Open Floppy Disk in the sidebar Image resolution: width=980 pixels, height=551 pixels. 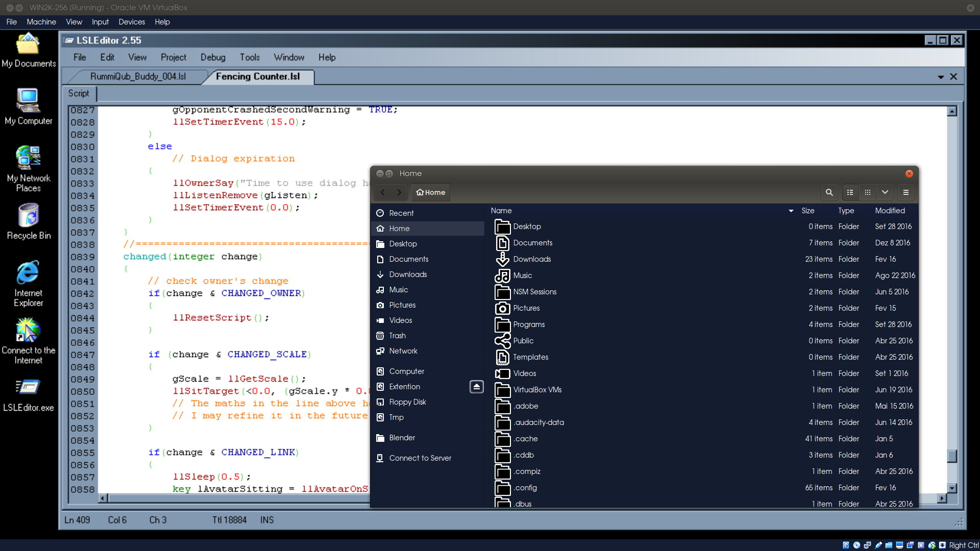pos(428,402)
